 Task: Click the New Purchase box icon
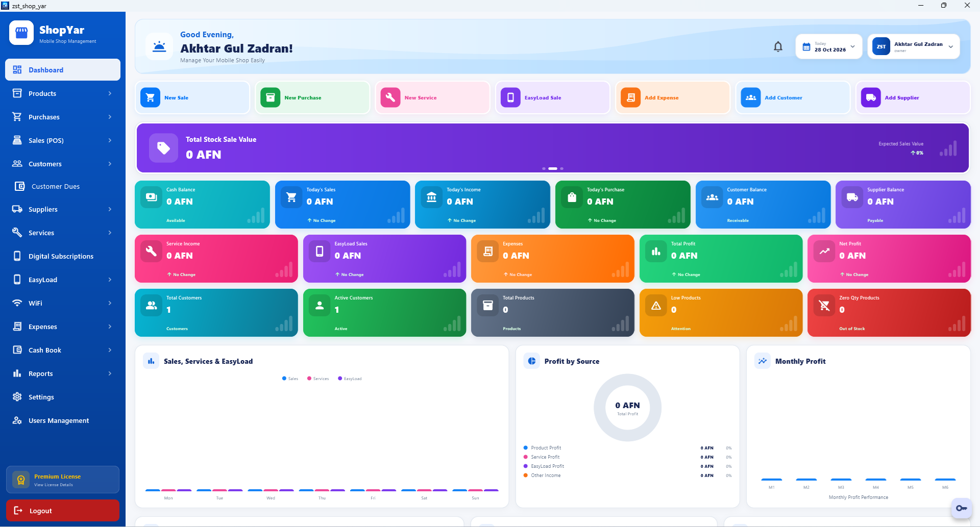[271, 97]
